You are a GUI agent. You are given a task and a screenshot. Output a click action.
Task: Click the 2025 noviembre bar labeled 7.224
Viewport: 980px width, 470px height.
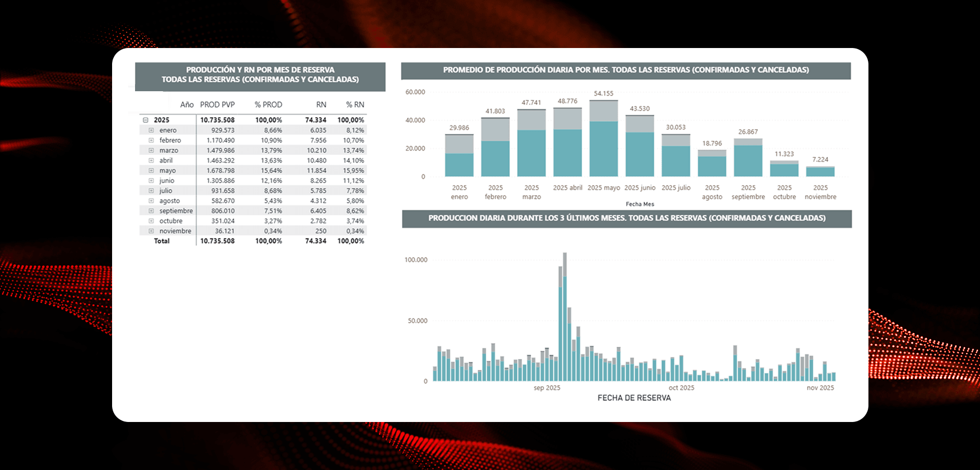pos(820,172)
